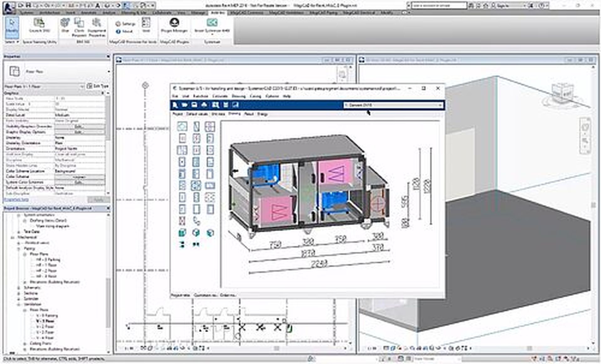Click the print icon in SystemairCAD toolbar
Screen dimensions: 601x364
(x=204, y=105)
